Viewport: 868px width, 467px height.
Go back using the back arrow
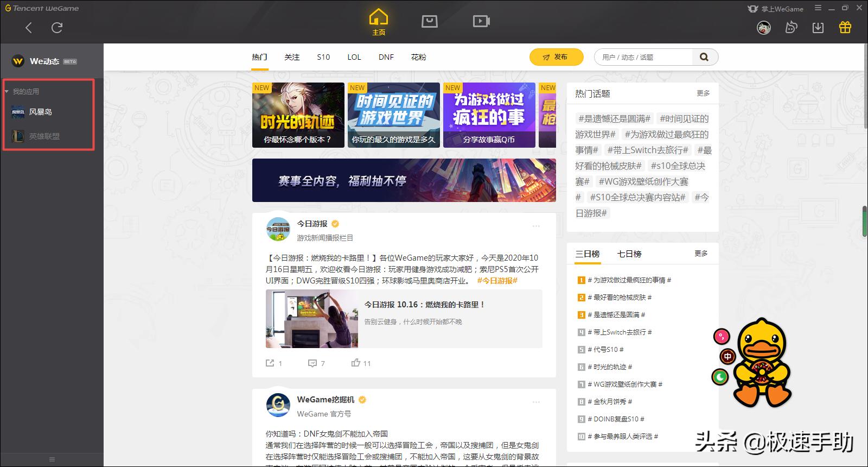click(29, 28)
